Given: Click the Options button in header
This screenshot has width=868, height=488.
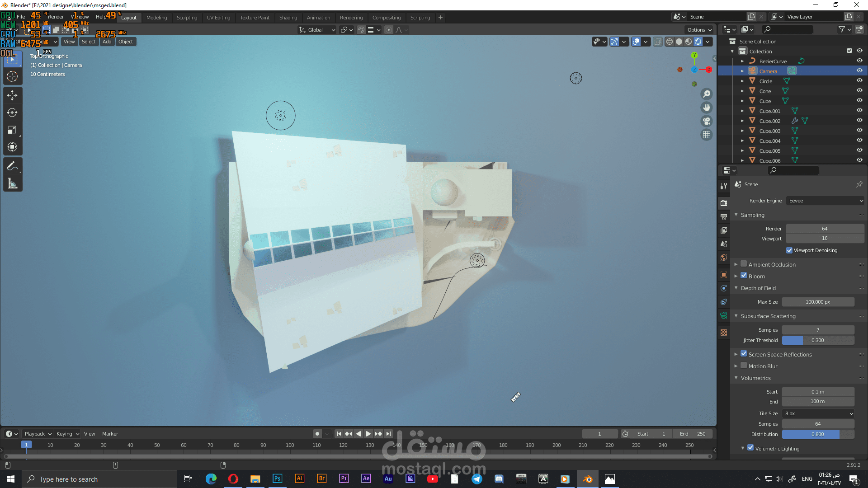Looking at the screenshot, I should click(x=699, y=30).
